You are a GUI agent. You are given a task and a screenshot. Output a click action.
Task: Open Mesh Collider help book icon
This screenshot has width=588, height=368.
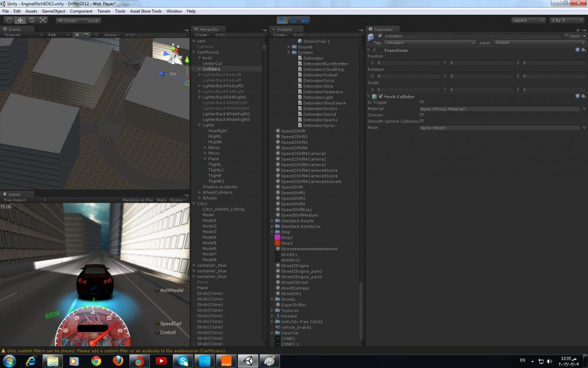point(577,97)
